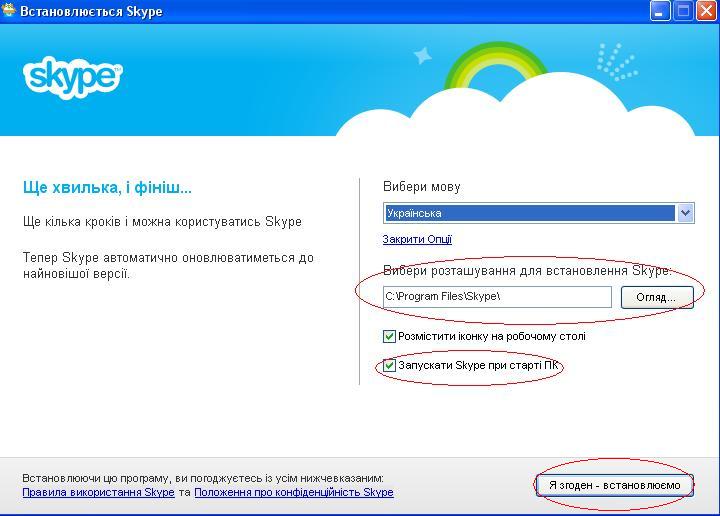Click the Я згоден - встановлюємо button
Screen dimensions: 720x516
pos(615,485)
